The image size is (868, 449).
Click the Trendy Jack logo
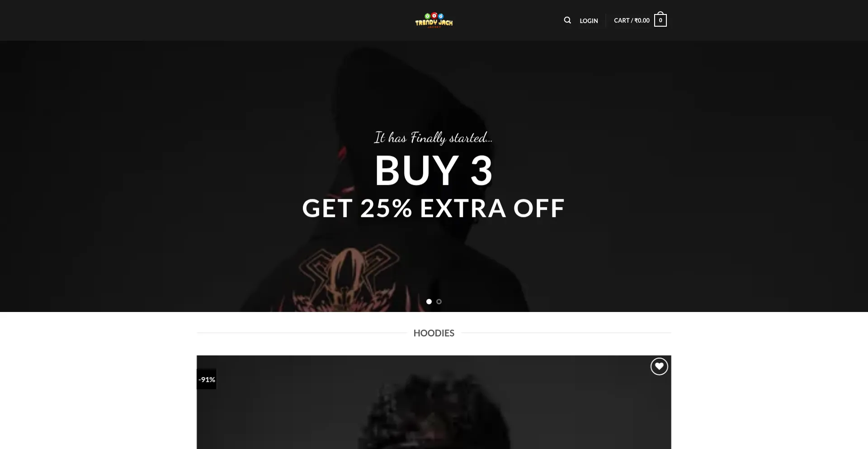434,20
